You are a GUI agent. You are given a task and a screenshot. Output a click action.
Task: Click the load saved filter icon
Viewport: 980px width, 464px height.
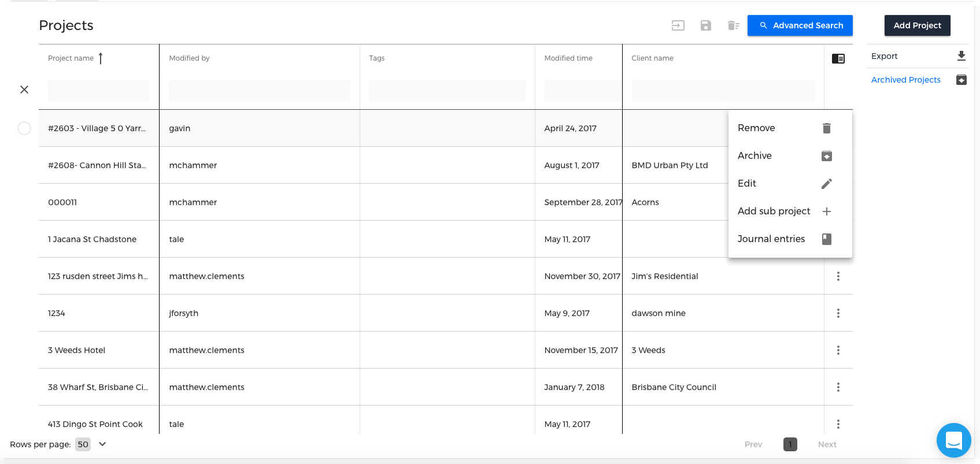pos(678,25)
